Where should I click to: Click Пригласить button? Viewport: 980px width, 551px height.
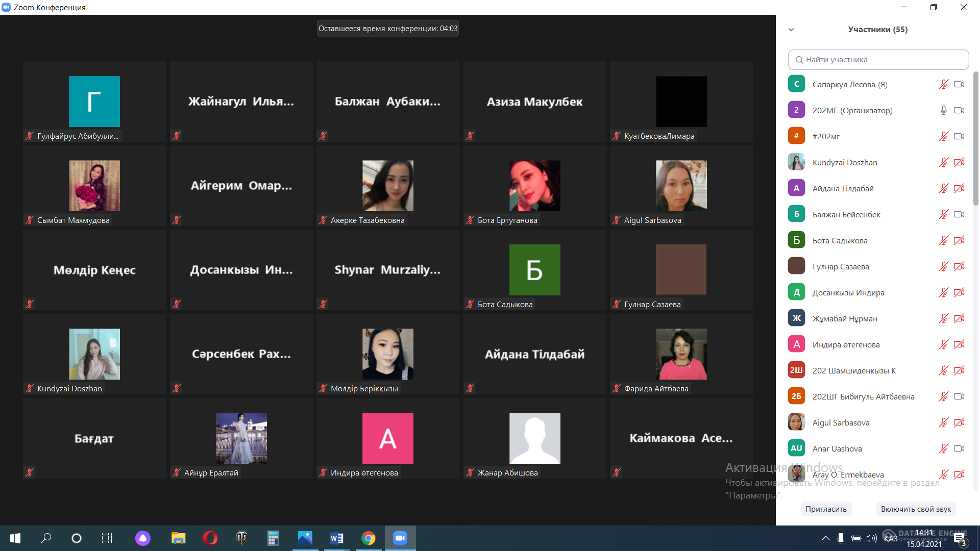pos(826,509)
